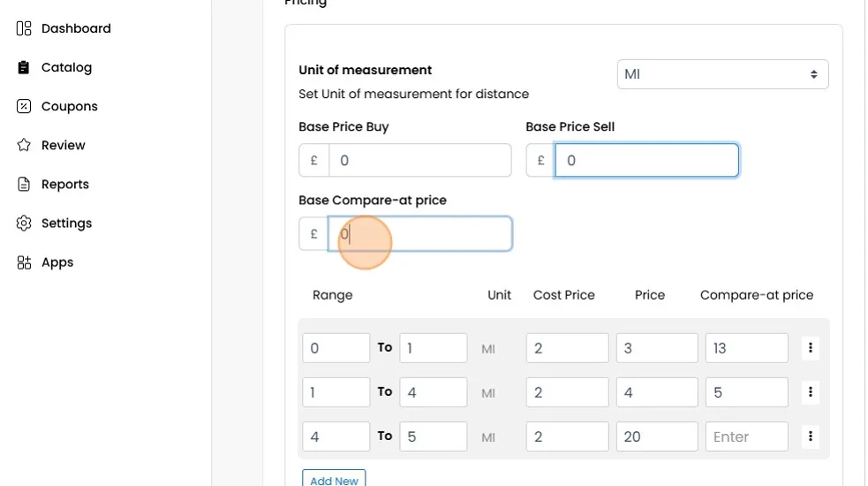This screenshot has height=486, width=868.
Task: Click the Cost Price column header
Action: (563, 295)
